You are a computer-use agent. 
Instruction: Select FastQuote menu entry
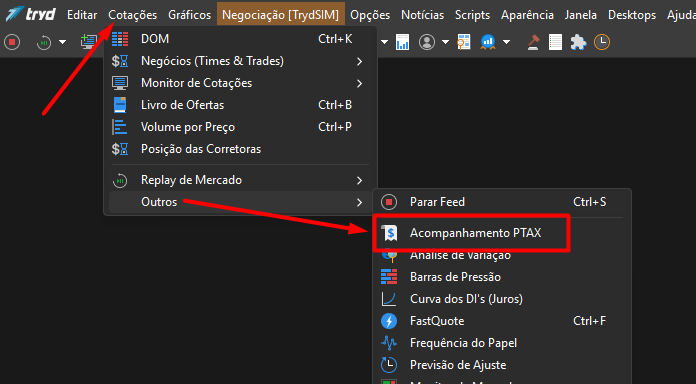tap(502, 321)
